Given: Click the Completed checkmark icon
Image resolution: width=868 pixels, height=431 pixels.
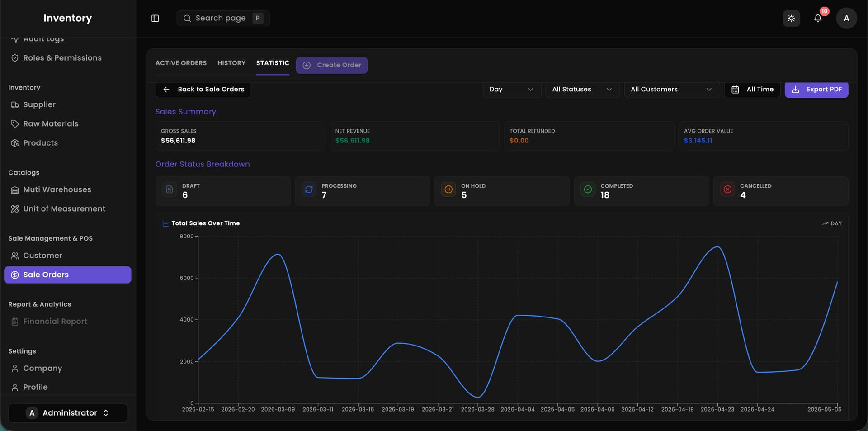Looking at the screenshot, I should click(588, 189).
